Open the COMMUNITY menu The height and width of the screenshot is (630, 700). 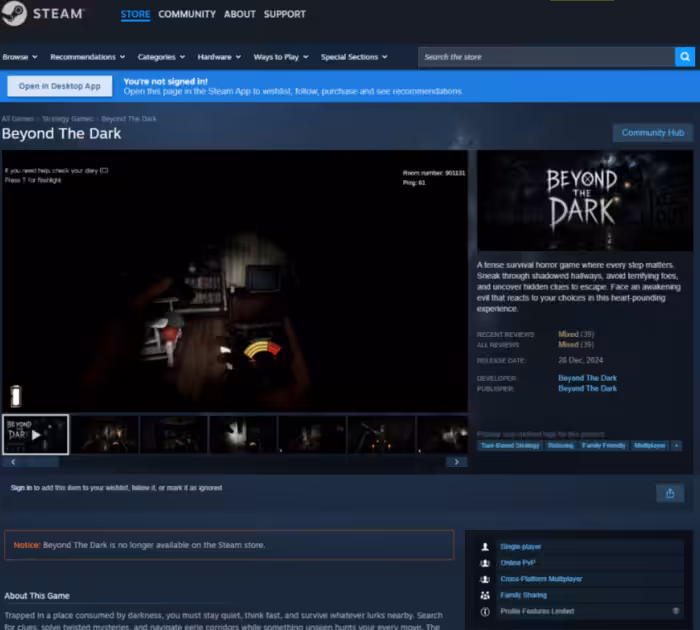coord(187,14)
